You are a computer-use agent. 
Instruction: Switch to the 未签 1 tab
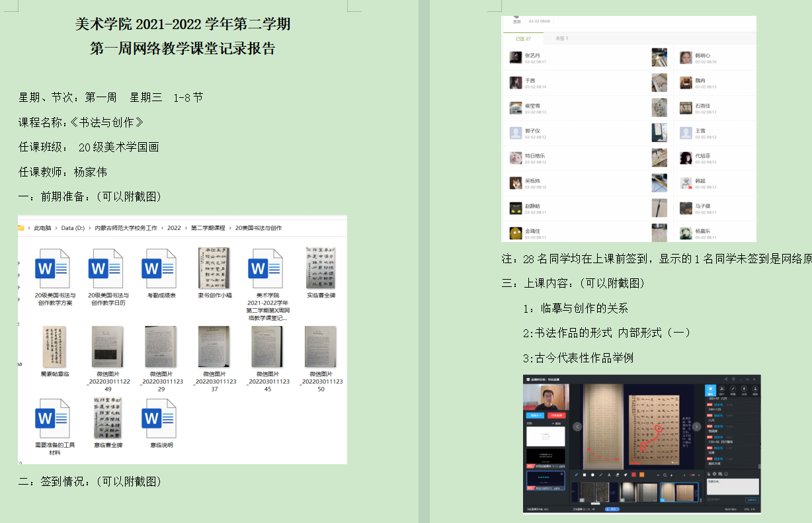[x=561, y=38]
